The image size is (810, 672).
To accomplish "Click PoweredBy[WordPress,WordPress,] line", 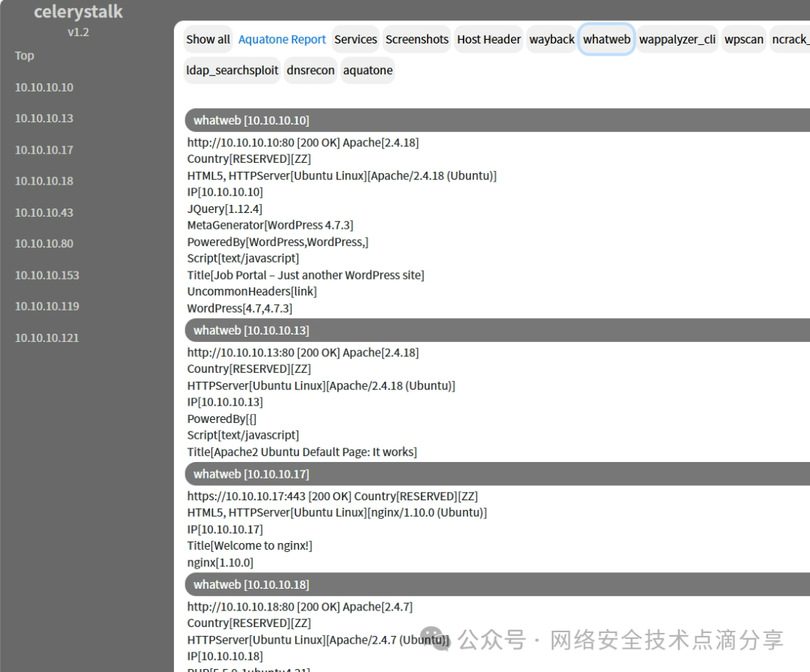I will click(x=277, y=241).
